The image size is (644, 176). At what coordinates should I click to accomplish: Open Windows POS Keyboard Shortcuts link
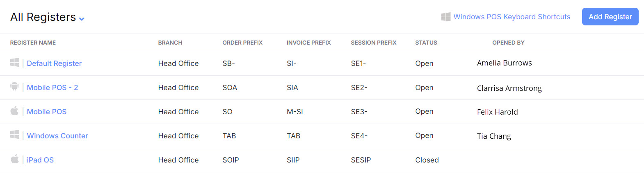512,17
